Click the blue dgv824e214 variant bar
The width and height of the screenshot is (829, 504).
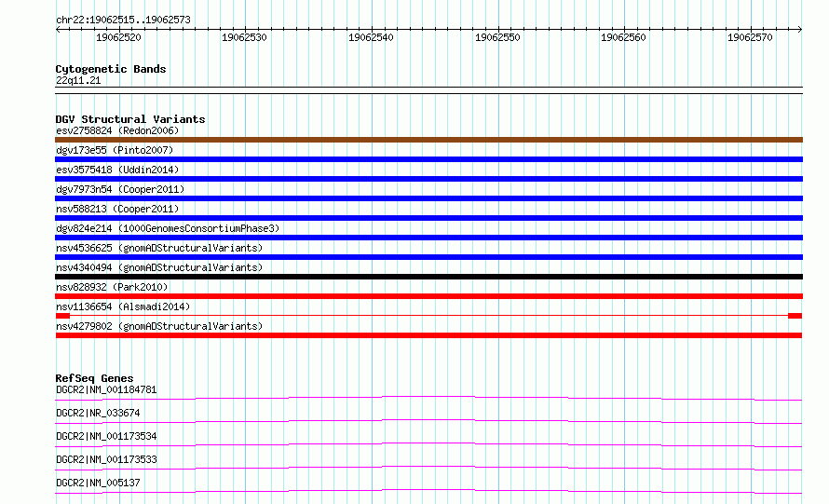tap(428, 238)
